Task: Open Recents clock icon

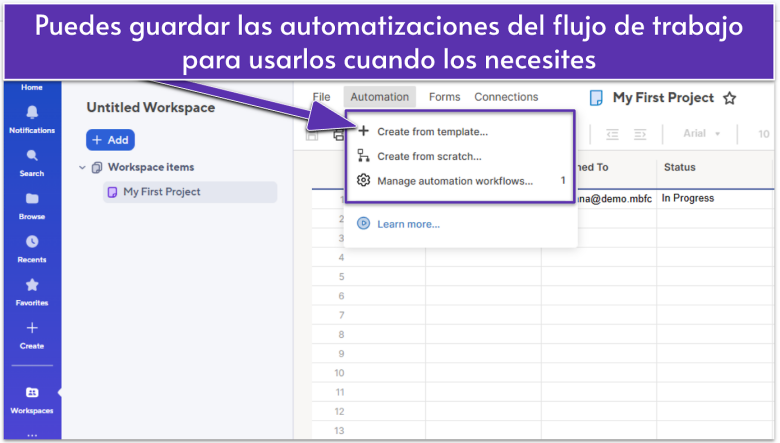Action: tap(32, 242)
